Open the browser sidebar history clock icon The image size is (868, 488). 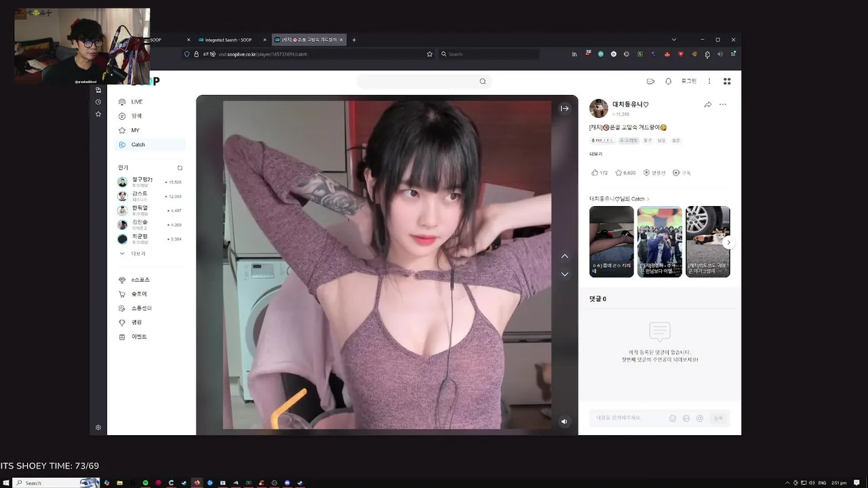(x=98, y=102)
